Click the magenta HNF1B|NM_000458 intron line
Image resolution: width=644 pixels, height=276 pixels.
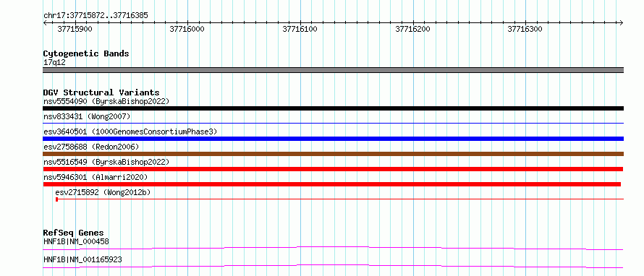pyautogui.click(x=333, y=248)
